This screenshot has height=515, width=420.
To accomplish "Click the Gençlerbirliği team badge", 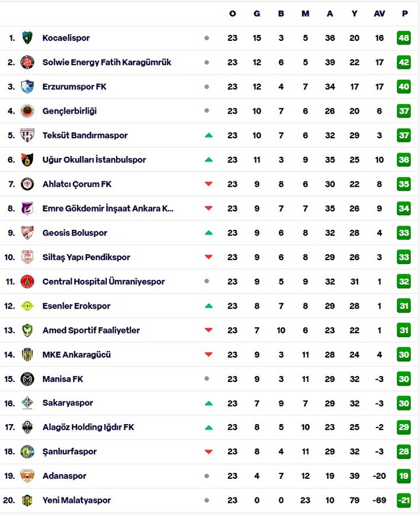I will pos(27,111).
